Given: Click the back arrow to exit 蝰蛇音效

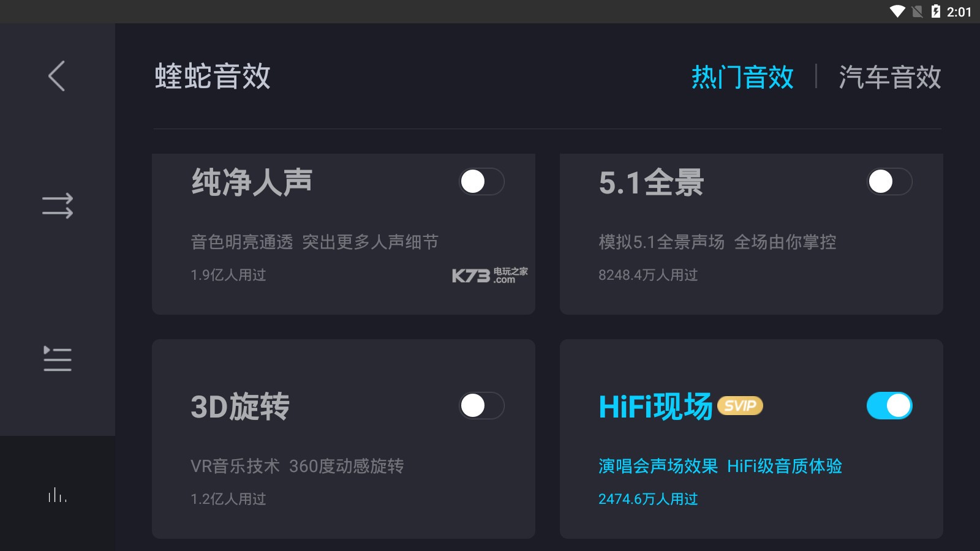Looking at the screenshot, I should click(x=56, y=77).
